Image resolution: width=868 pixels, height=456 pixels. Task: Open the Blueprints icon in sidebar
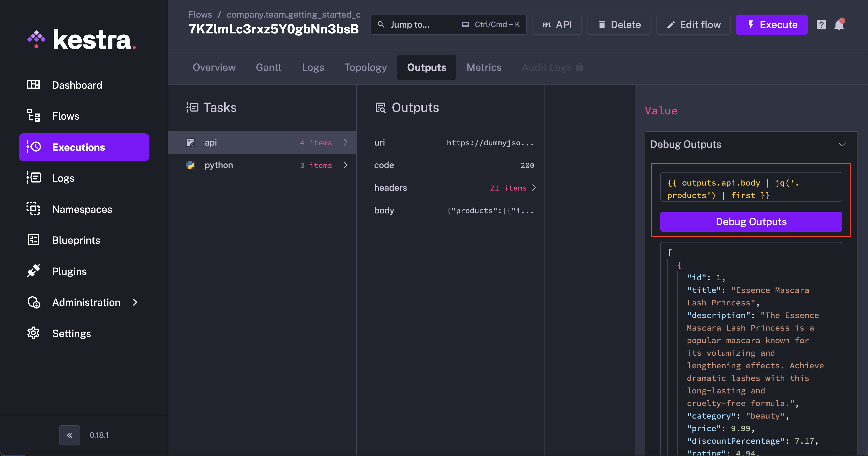[33, 240]
